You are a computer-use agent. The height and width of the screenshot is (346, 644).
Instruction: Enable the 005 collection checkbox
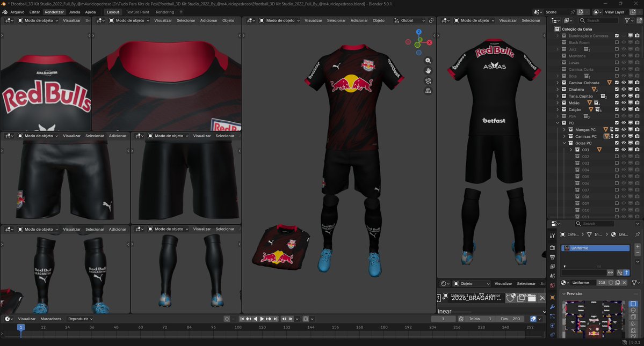(x=617, y=176)
